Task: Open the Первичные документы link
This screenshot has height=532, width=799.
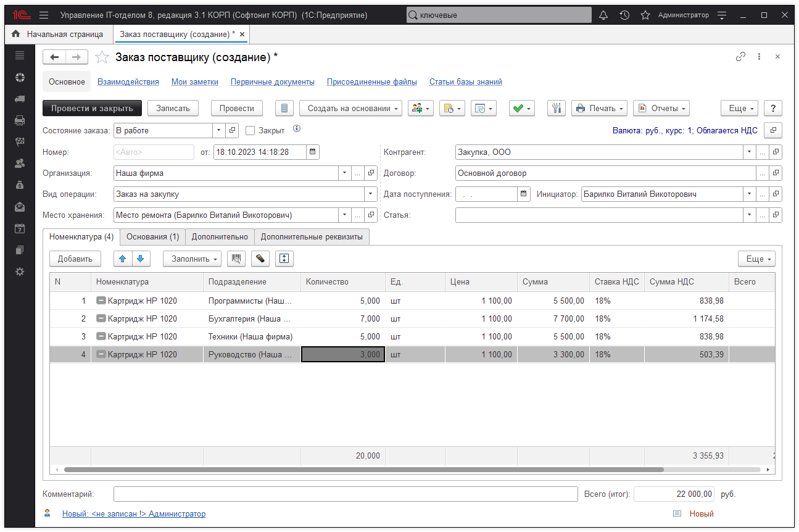Action: [273, 81]
